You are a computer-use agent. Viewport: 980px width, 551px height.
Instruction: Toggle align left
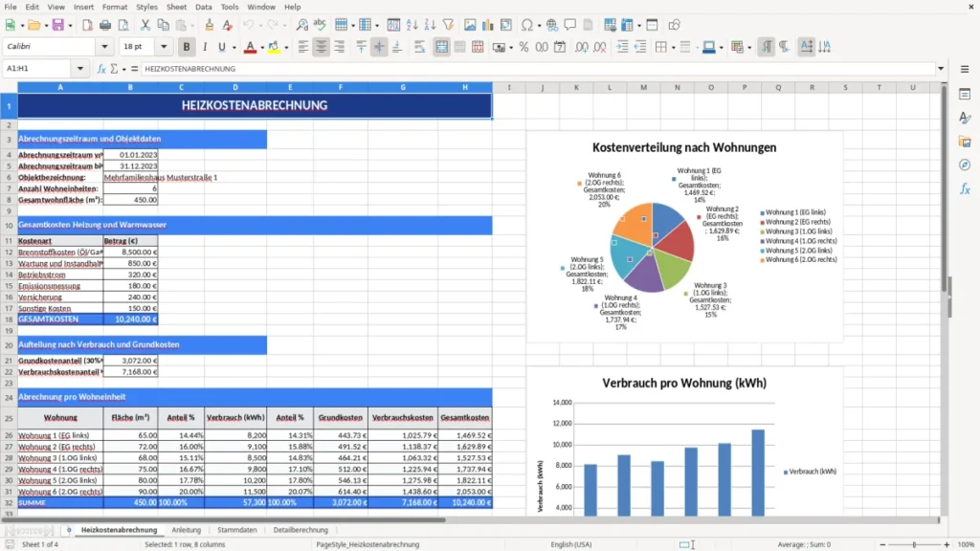[303, 47]
